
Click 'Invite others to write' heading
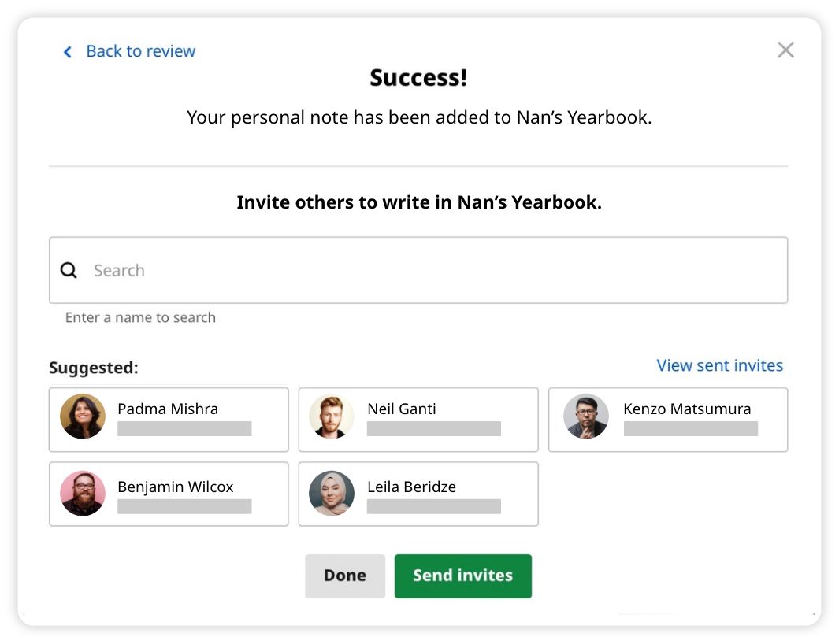pos(419,202)
